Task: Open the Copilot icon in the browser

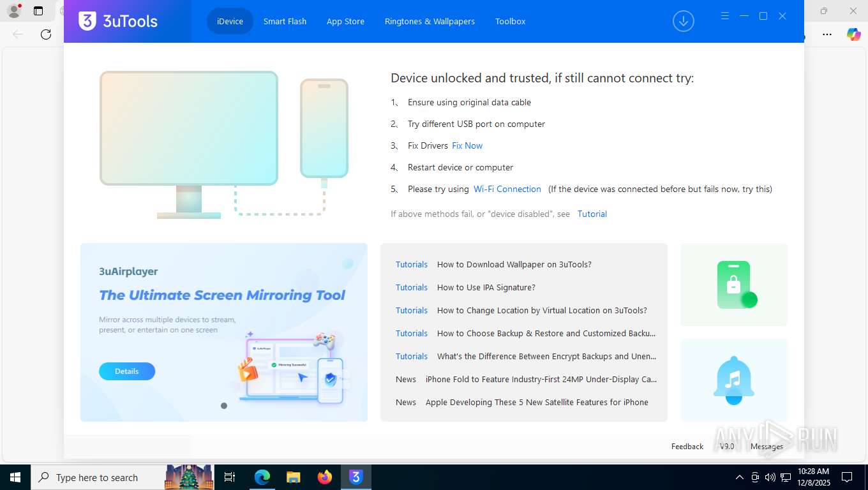Action: (x=854, y=34)
